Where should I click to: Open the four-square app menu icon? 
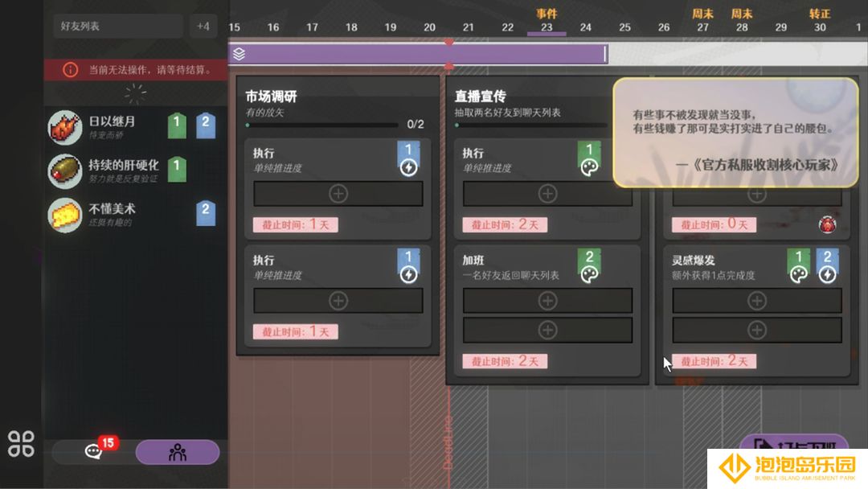pos(21,444)
